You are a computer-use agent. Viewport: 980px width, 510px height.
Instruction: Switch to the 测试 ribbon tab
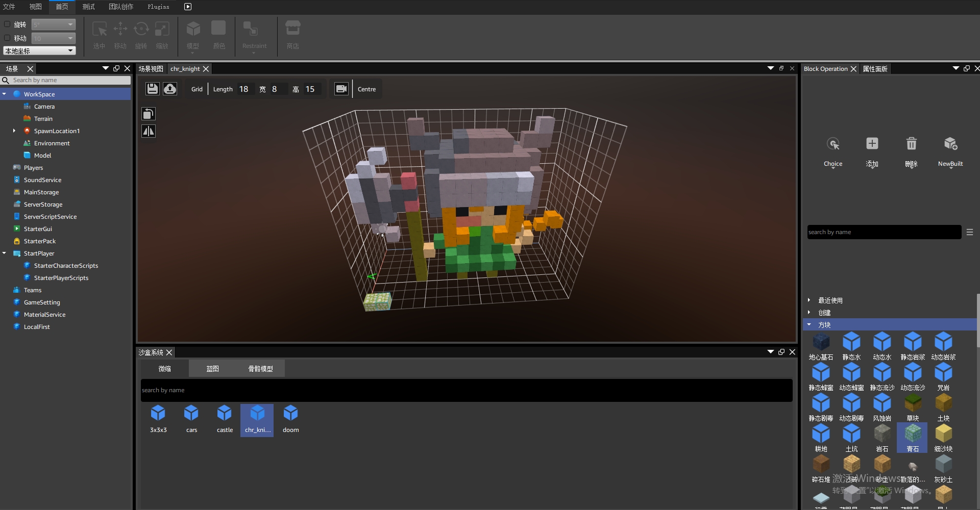tap(89, 7)
